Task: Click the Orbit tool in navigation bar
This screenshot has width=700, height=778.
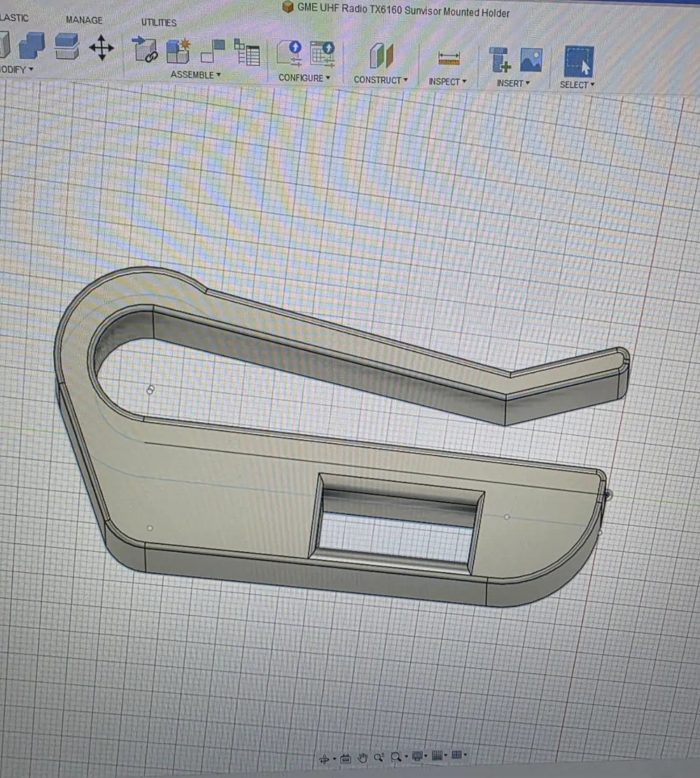Action: click(x=325, y=758)
